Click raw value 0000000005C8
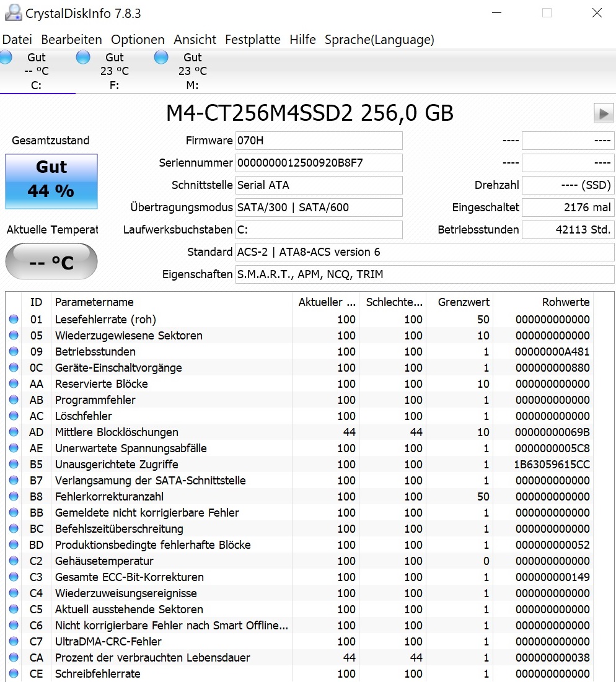 click(x=552, y=448)
